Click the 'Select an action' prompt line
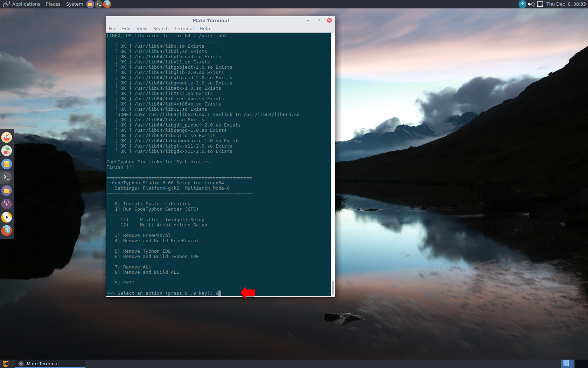The image size is (588, 368). (x=164, y=293)
